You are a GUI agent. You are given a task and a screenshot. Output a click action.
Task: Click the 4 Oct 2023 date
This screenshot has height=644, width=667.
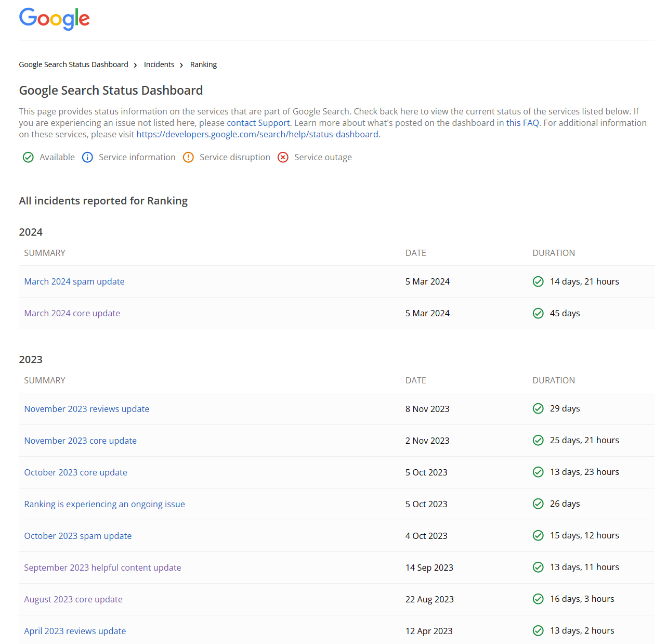[x=426, y=536]
